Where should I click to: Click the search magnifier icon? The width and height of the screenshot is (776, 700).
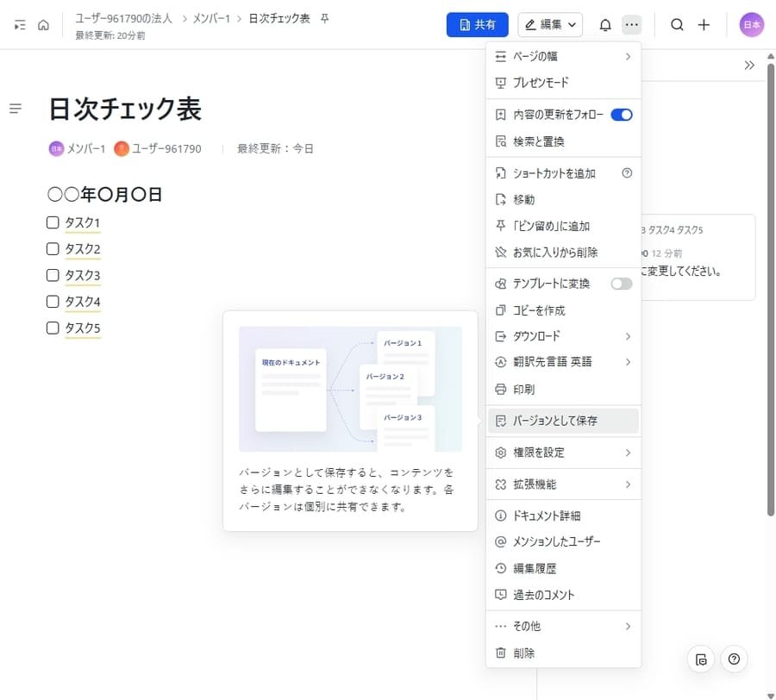pyautogui.click(x=677, y=24)
